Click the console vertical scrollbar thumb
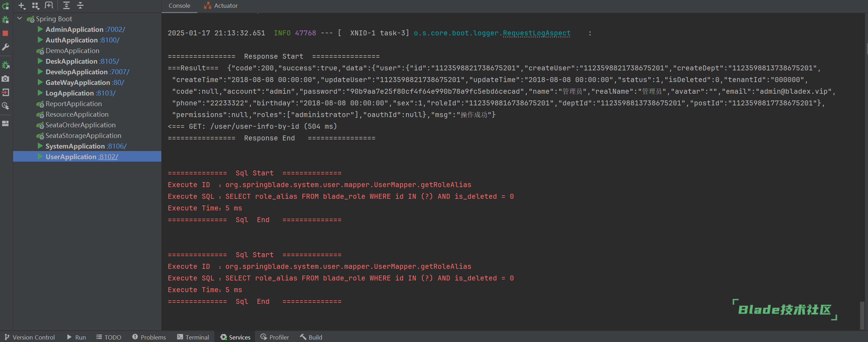 (863, 315)
